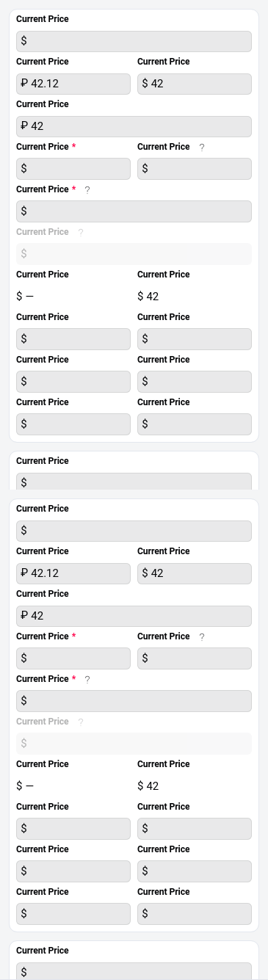Select the $ 42 input beside ₽ 42.12, first card
Screen dimensions: 268x980
tap(195, 84)
